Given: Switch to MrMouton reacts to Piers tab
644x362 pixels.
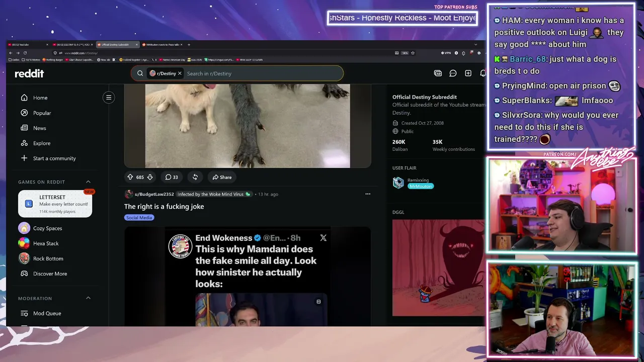Looking at the screenshot, I should pyautogui.click(x=162, y=45).
